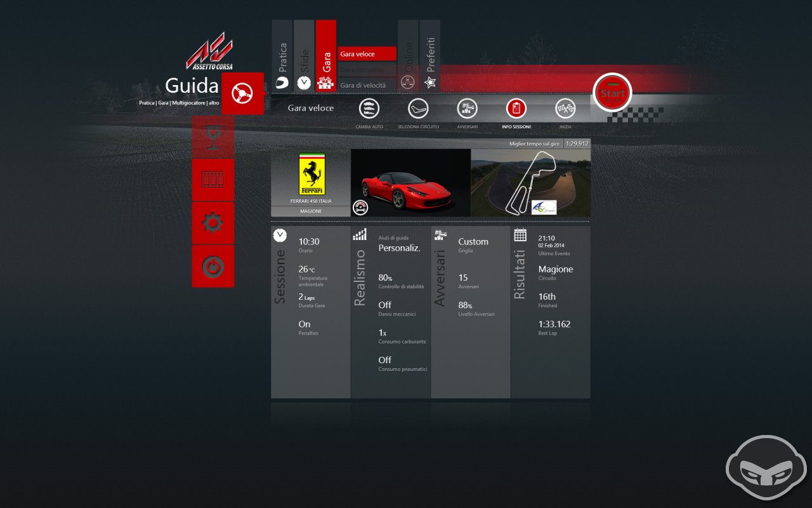Open the trophy career tile
Viewport: 812px width, 508px height.
pos(213,137)
